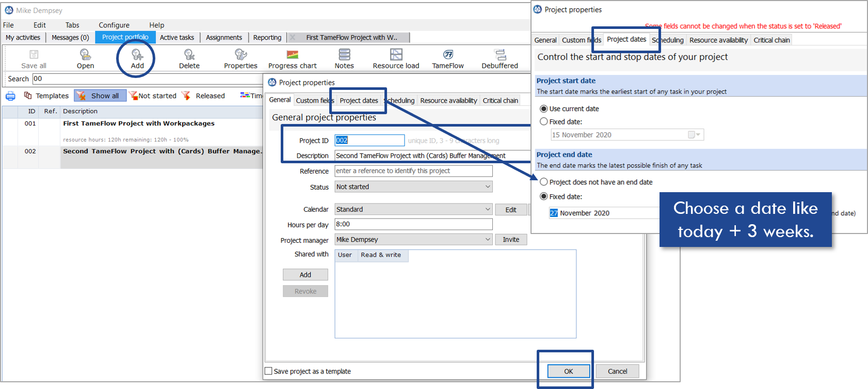
Task: Click the Invite button
Action: [x=511, y=240]
